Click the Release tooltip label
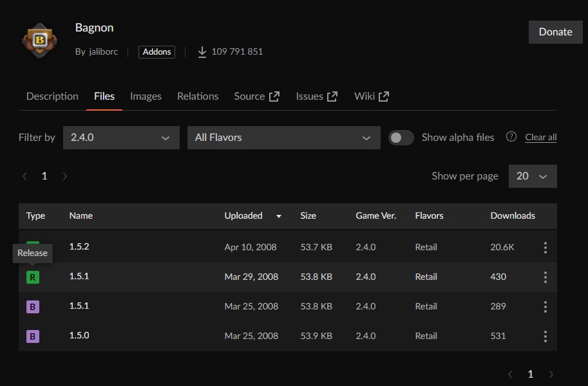This screenshot has height=386, width=588. point(33,253)
